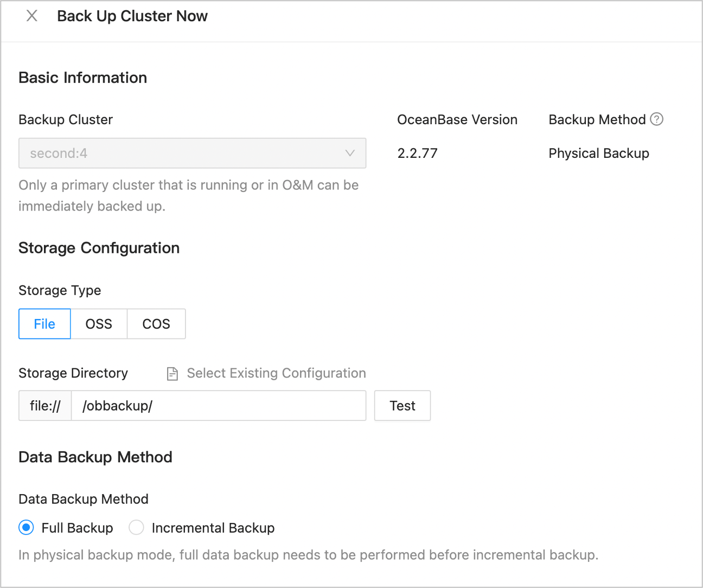Click the Backup Method help question icon
This screenshot has height=588, width=703.
[656, 119]
